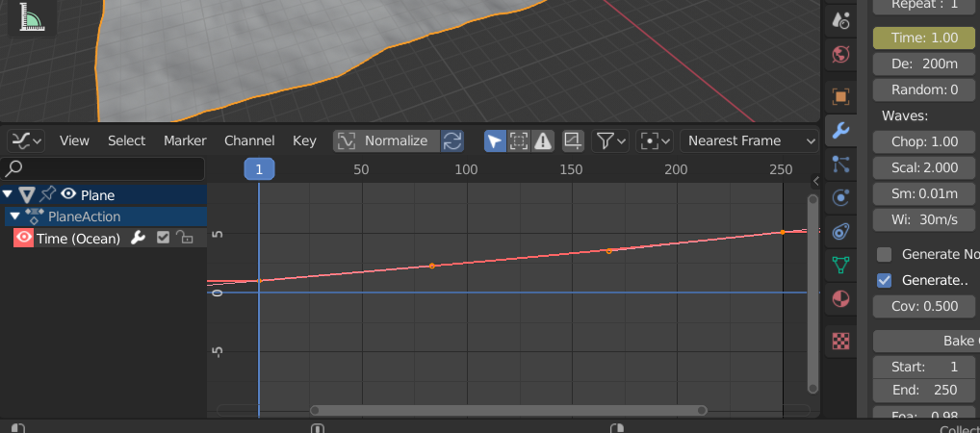Open the pivot point dropdown
980x433 pixels.
655,141
